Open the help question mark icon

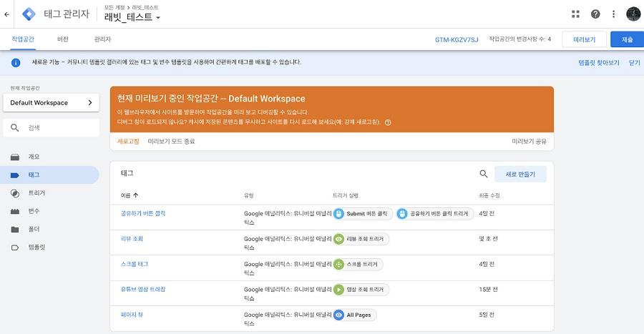tap(595, 14)
